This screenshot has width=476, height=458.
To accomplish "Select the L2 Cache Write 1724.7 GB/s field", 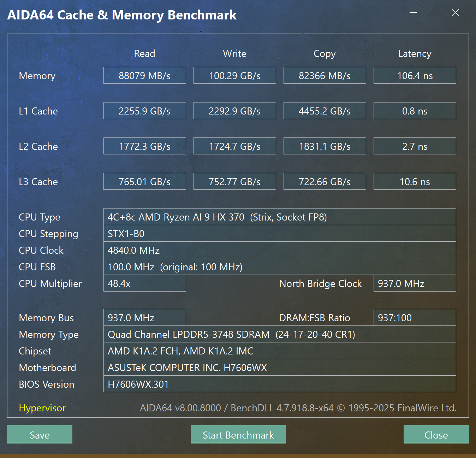I will 235,146.
